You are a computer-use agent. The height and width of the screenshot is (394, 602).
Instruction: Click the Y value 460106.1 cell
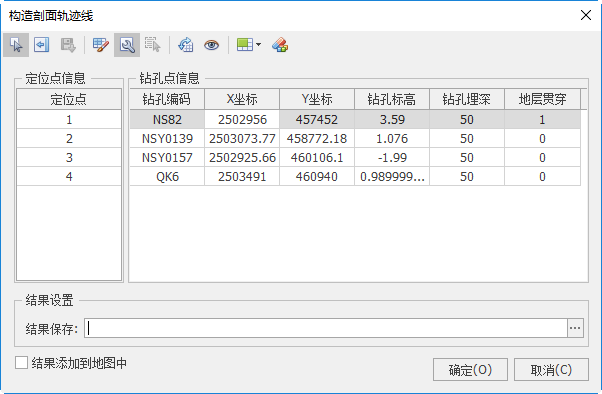click(317, 157)
